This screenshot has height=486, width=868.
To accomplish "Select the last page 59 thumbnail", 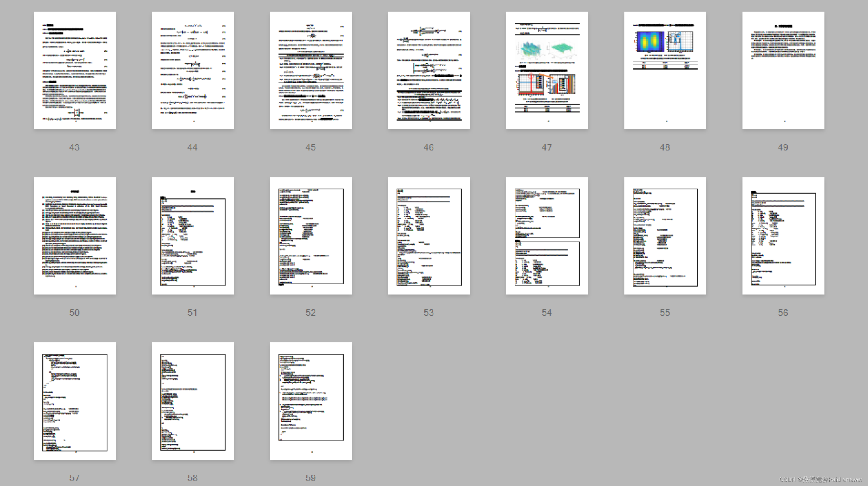I will tap(311, 401).
